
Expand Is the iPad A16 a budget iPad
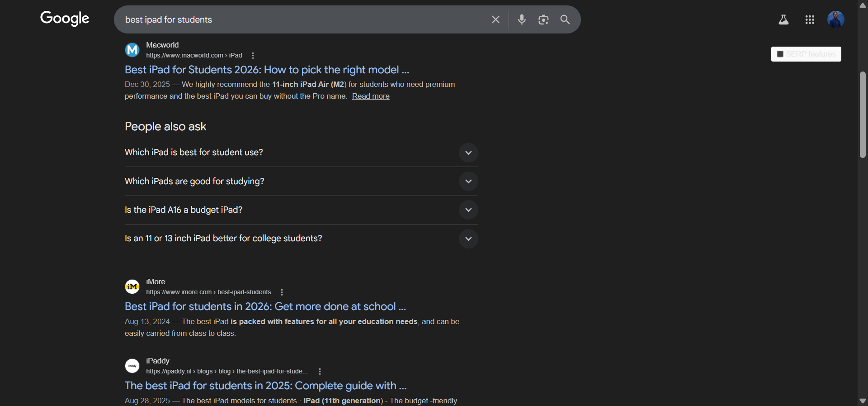[302, 210]
